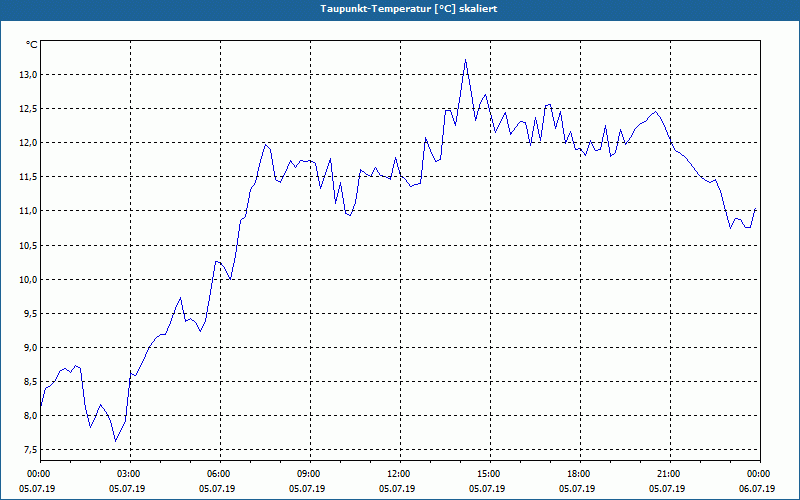800x500 pixels.
Task: Click the 06:00 time label
Action: [220, 474]
